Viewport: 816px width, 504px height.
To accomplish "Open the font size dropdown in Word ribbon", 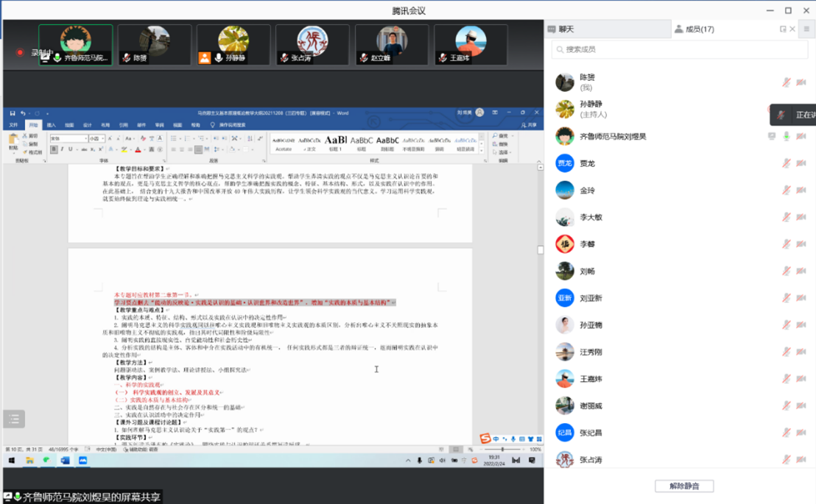I will [x=96, y=138].
